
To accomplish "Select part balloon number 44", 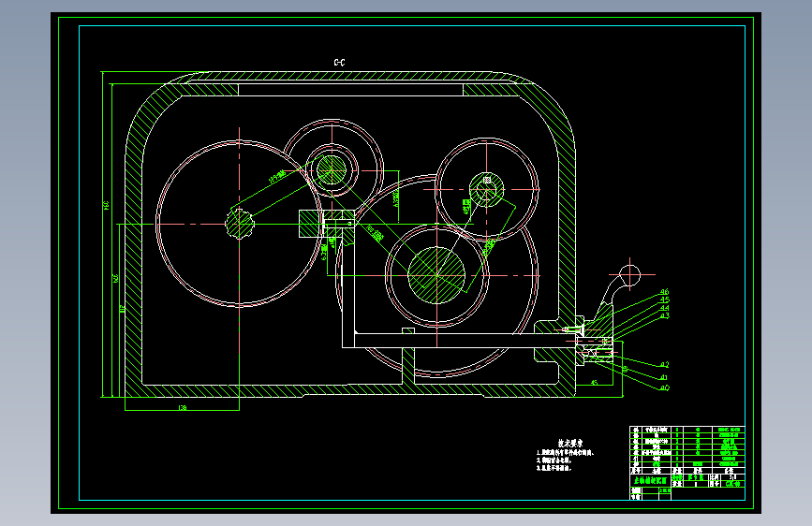I will pos(664,308).
